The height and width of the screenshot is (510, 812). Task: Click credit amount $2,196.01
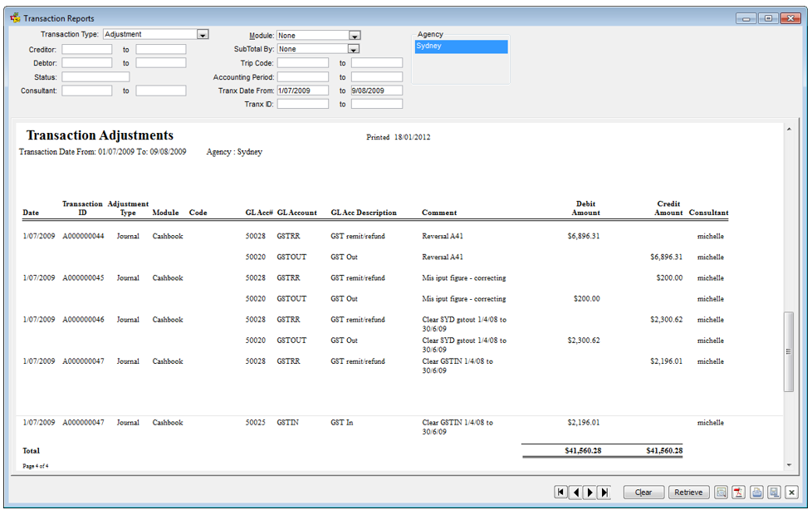click(667, 361)
